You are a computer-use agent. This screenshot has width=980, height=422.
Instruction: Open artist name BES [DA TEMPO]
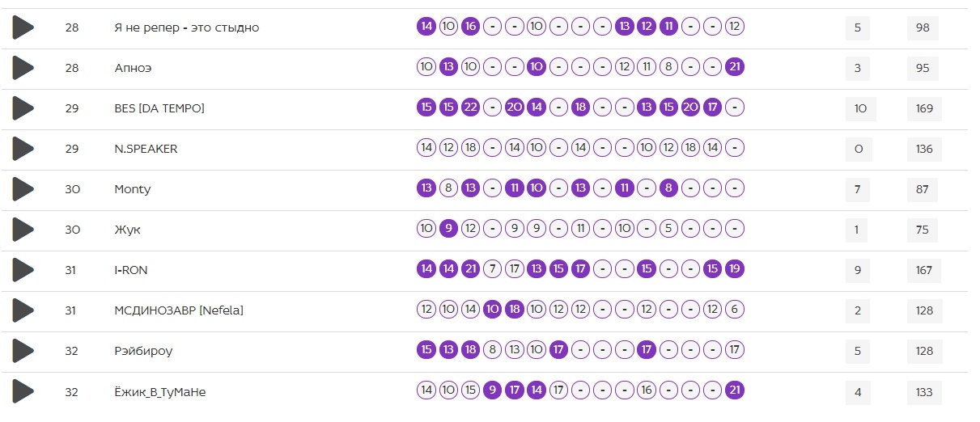click(159, 108)
